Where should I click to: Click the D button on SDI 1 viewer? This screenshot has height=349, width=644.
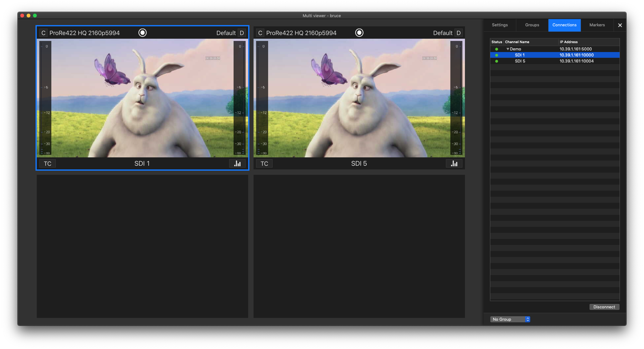pos(242,33)
